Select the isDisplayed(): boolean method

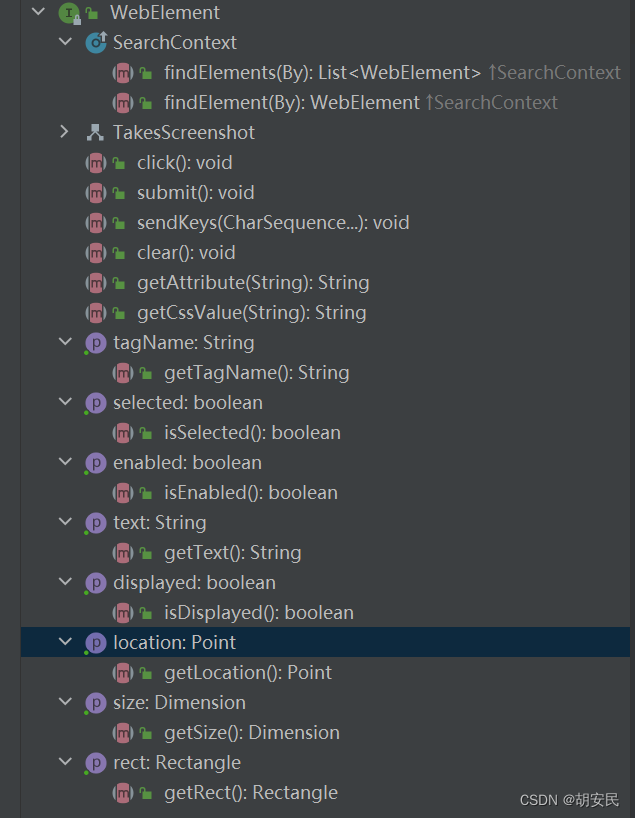(x=259, y=612)
